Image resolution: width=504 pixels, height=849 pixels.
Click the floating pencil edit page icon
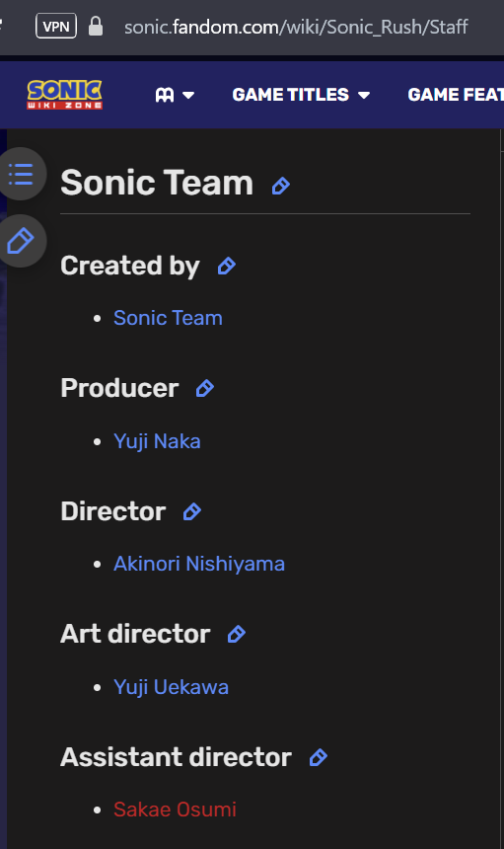[x=21, y=241]
